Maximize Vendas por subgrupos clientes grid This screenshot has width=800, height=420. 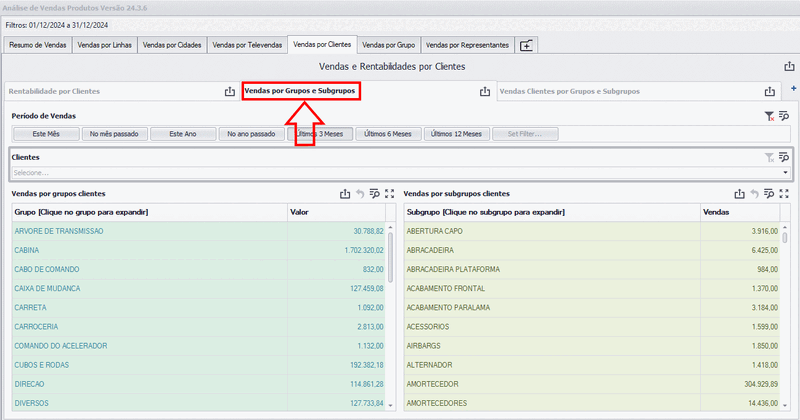tap(784, 194)
